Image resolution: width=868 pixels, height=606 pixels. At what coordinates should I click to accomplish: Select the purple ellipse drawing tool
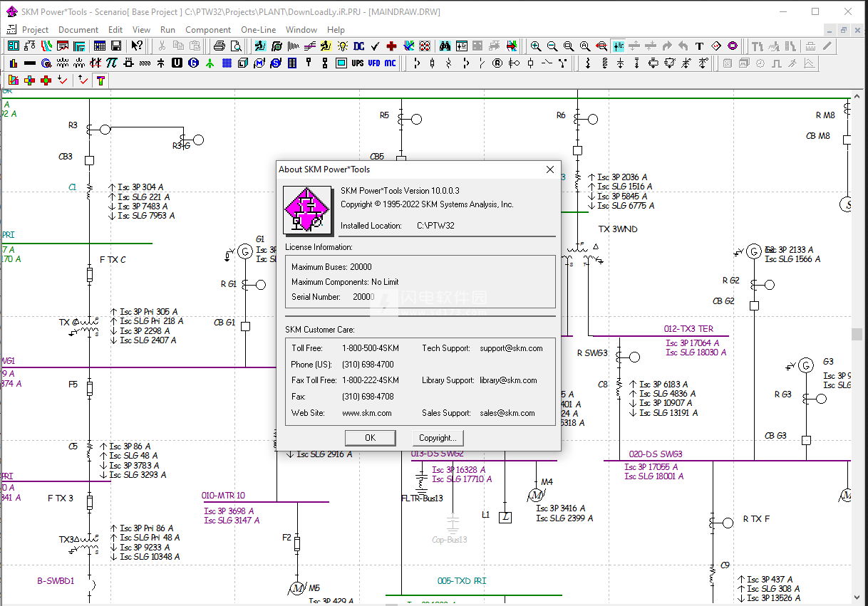733,46
